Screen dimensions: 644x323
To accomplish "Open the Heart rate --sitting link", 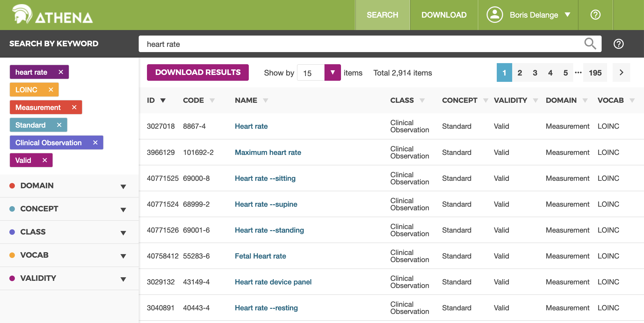I will coord(265,178).
